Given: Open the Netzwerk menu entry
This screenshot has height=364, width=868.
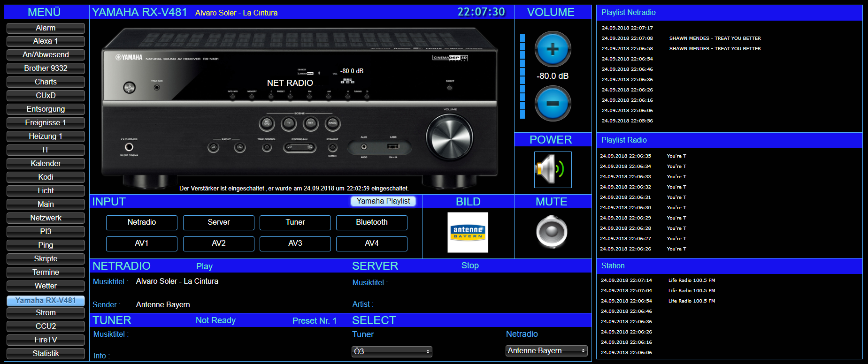Looking at the screenshot, I should tap(46, 218).
